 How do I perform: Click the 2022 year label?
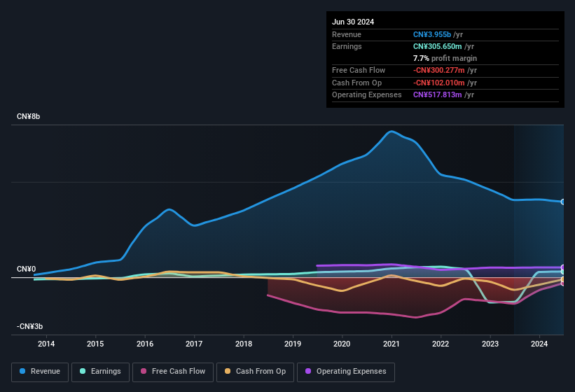pyautogui.click(x=441, y=344)
